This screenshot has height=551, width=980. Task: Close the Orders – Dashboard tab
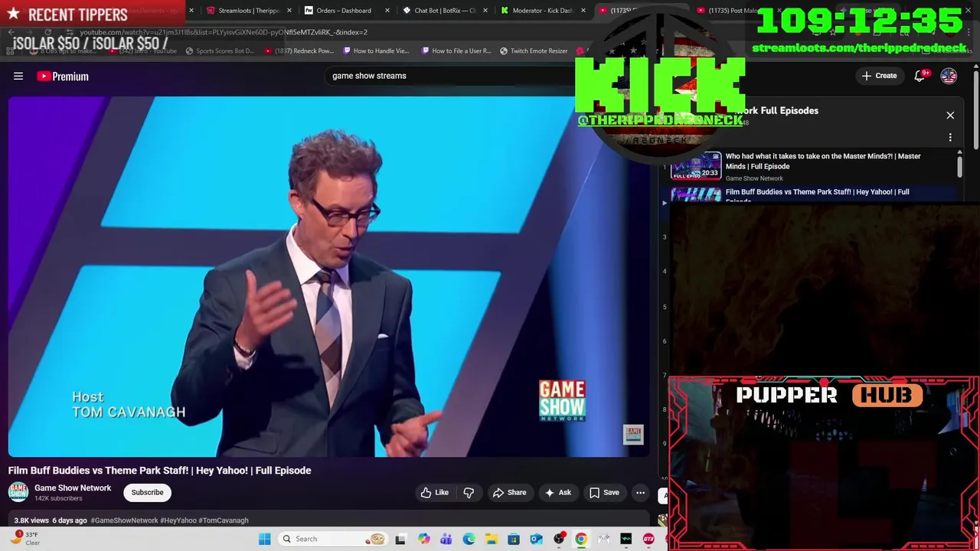pyautogui.click(x=387, y=11)
